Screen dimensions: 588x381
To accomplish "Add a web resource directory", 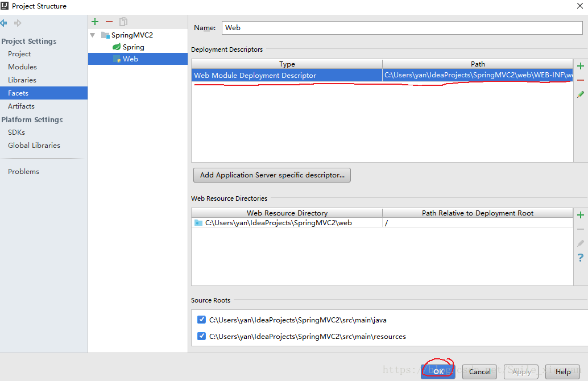I will click(x=581, y=215).
